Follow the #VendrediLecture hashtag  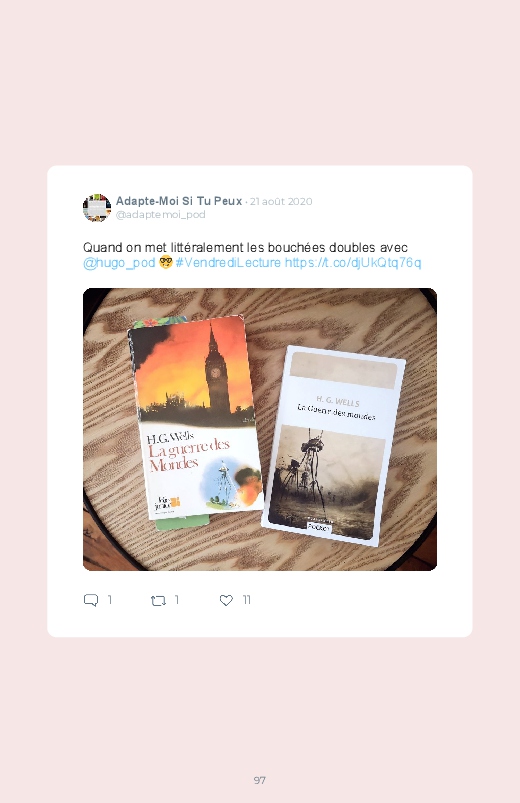(x=228, y=263)
